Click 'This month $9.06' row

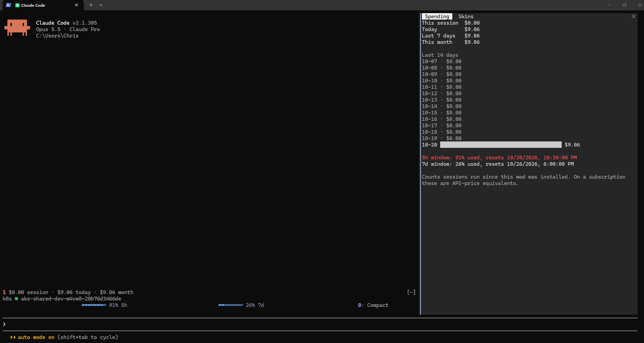pos(451,42)
